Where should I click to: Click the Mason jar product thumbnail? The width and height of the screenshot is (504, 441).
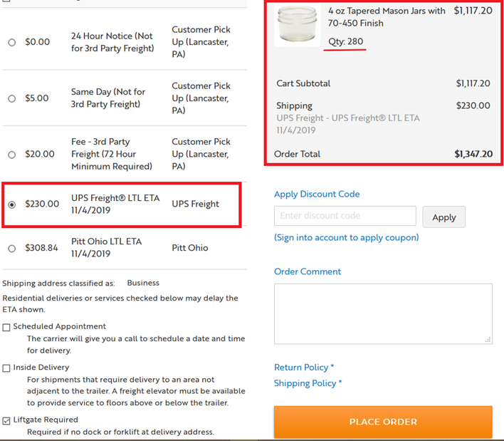298,25
